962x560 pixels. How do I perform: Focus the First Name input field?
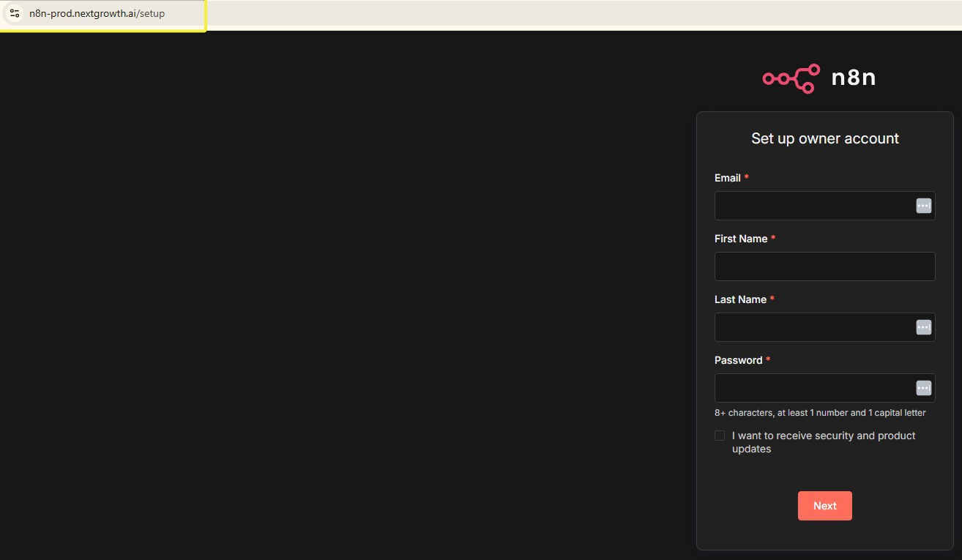tap(824, 266)
